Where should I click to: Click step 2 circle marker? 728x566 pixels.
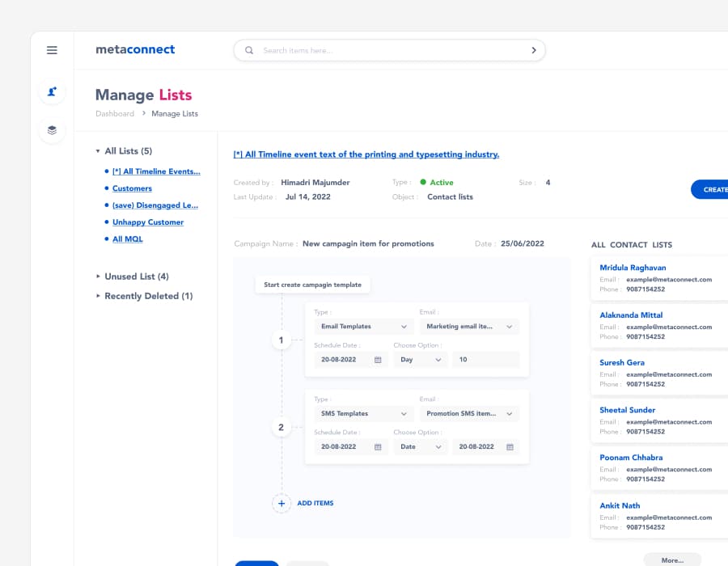[281, 427]
